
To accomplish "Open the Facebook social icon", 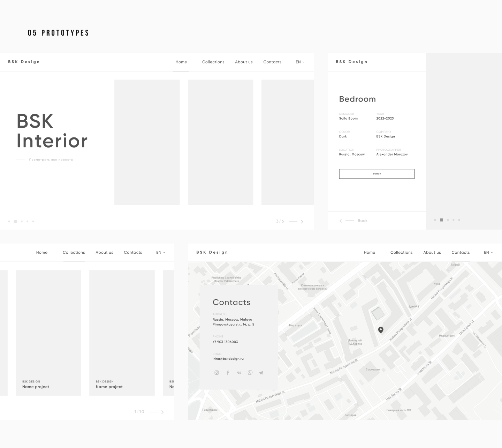I will (x=228, y=373).
